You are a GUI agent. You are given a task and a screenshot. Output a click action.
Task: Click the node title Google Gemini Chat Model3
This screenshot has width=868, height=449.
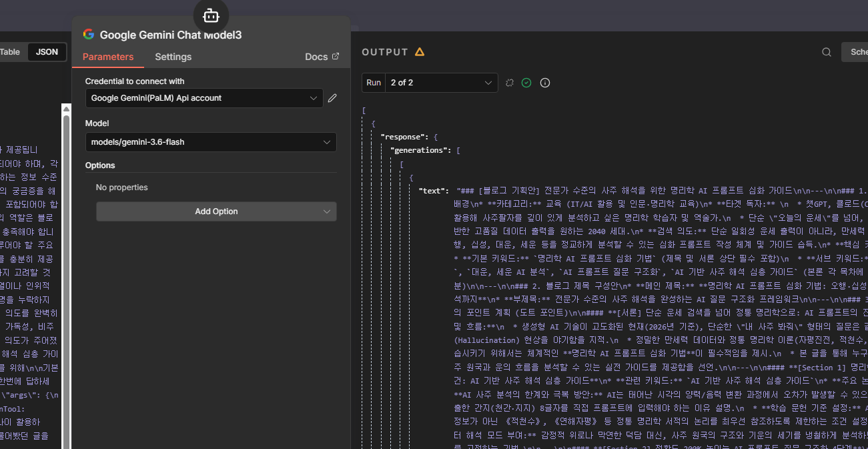click(x=171, y=35)
